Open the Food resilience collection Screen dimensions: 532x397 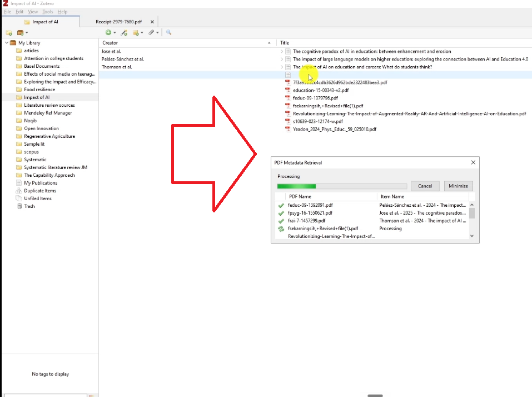[x=39, y=90]
